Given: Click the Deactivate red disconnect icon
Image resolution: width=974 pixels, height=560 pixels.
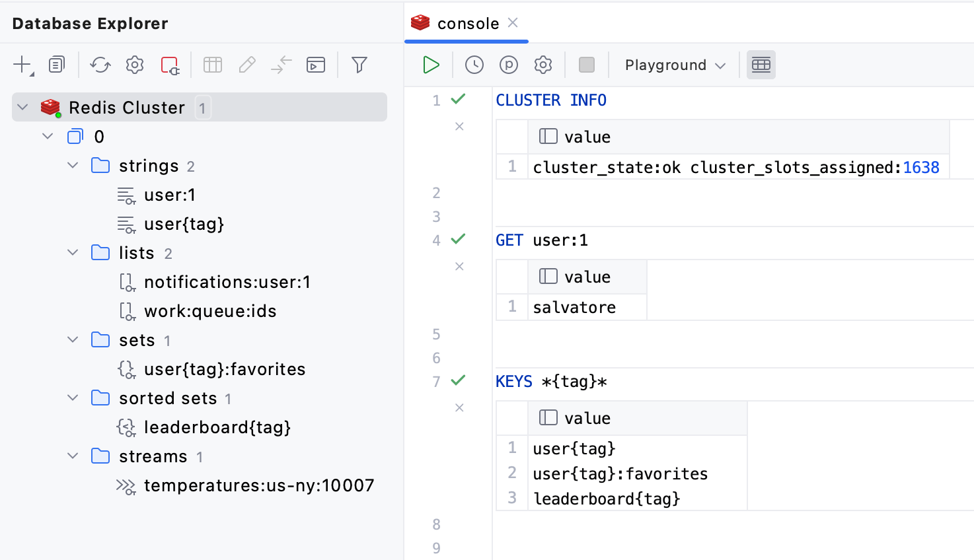Looking at the screenshot, I should (170, 65).
